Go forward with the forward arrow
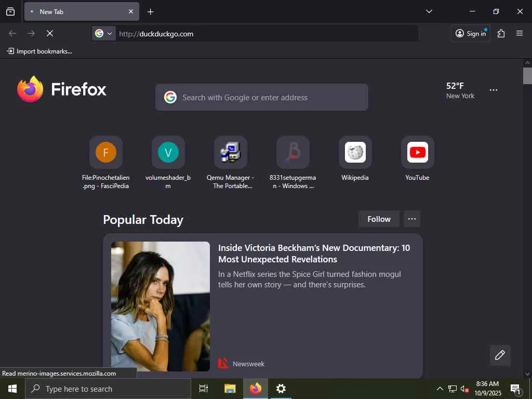Viewport: 532px width, 399px height. 31,33
